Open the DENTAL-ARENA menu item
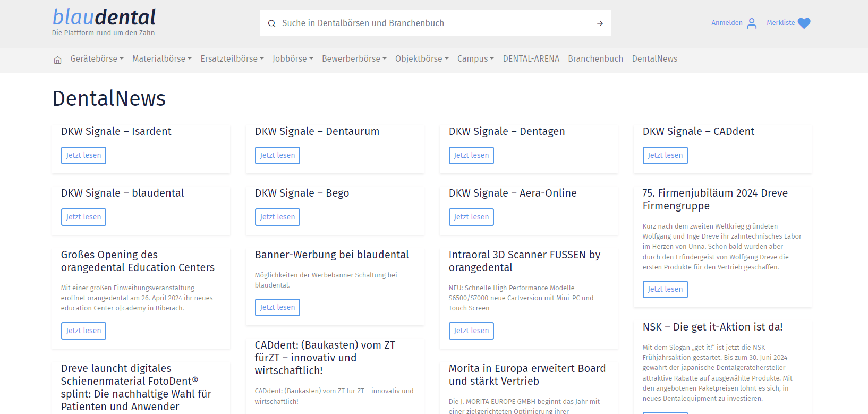 pyautogui.click(x=531, y=59)
